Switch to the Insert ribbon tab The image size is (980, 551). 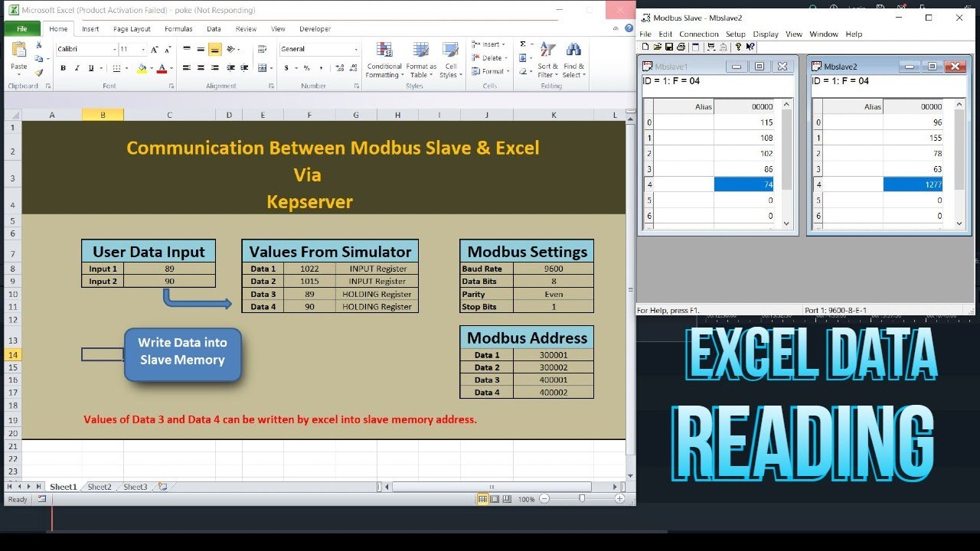click(90, 29)
